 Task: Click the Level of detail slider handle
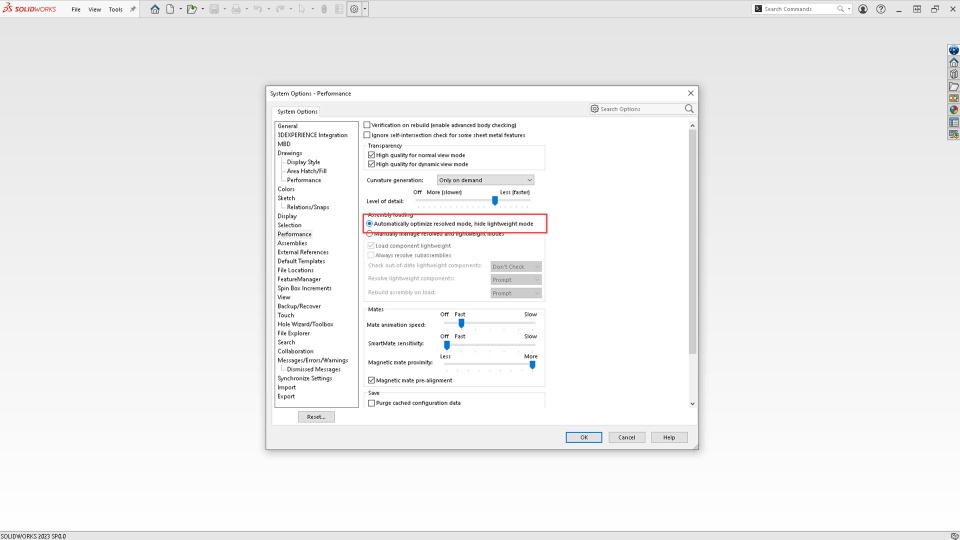495,200
